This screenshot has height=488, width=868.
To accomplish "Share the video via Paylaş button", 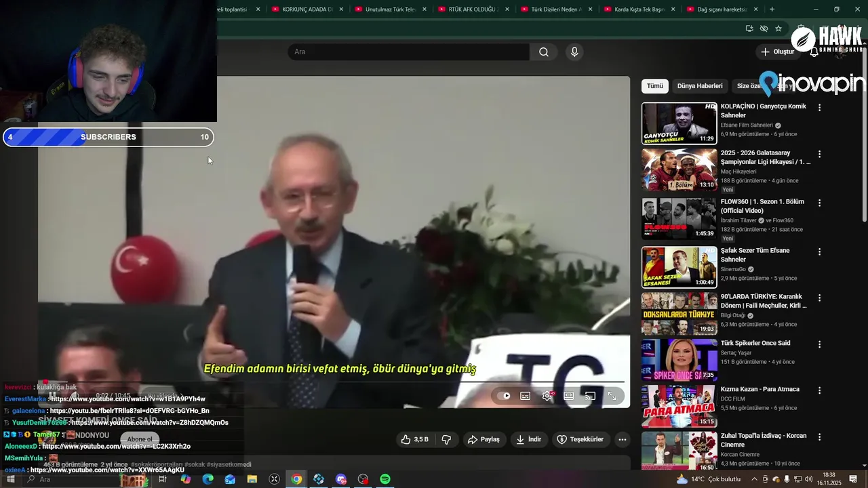I will tap(484, 439).
